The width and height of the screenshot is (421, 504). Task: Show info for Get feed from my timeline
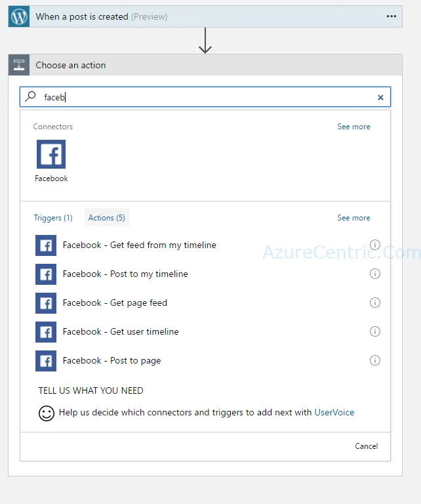[374, 245]
